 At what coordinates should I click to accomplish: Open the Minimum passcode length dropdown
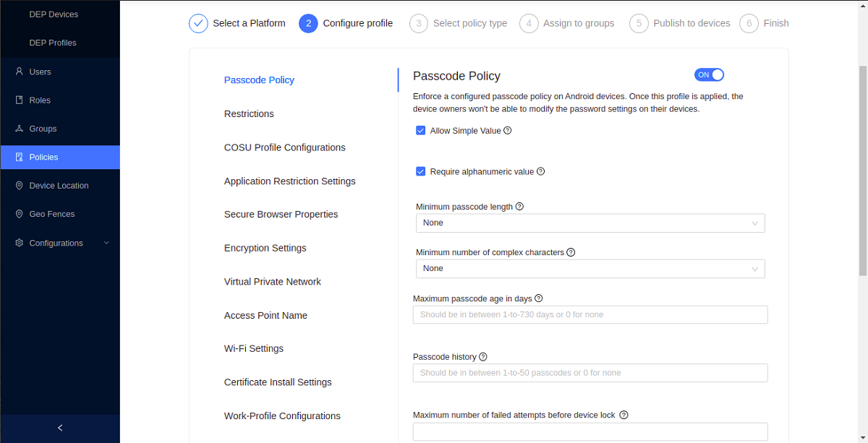[x=590, y=223]
